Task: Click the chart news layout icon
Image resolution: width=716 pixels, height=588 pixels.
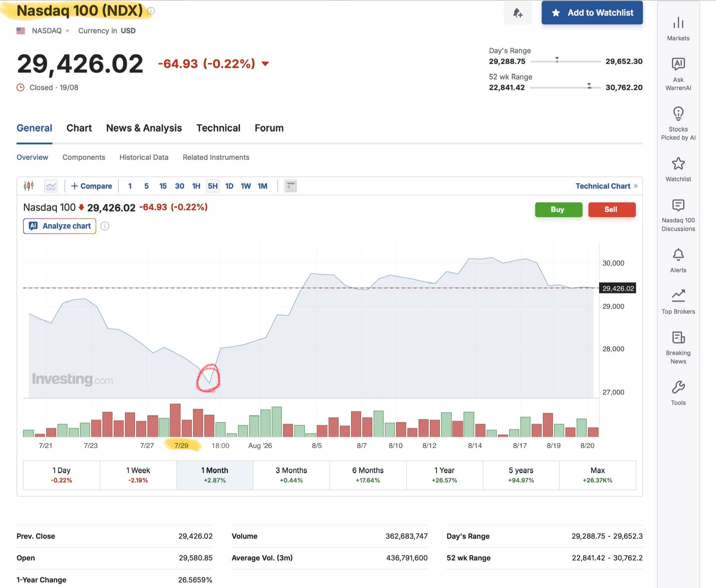Action: click(290, 186)
